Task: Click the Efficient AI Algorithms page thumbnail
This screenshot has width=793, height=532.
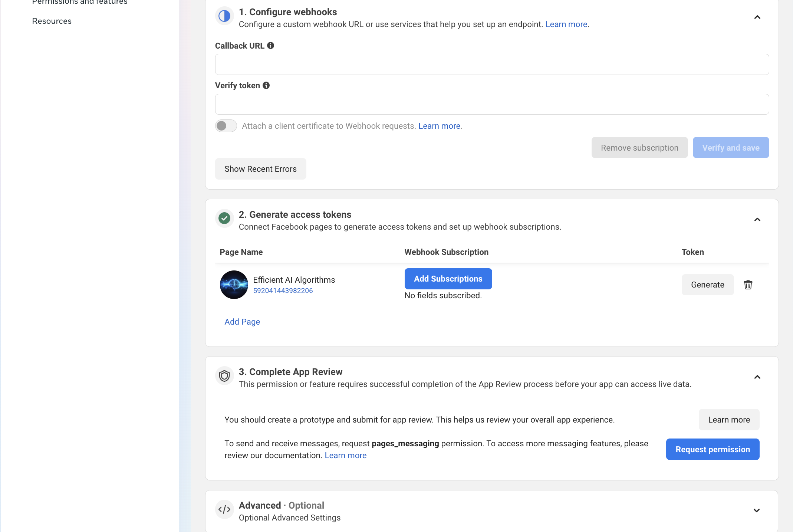Action: tap(234, 285)
